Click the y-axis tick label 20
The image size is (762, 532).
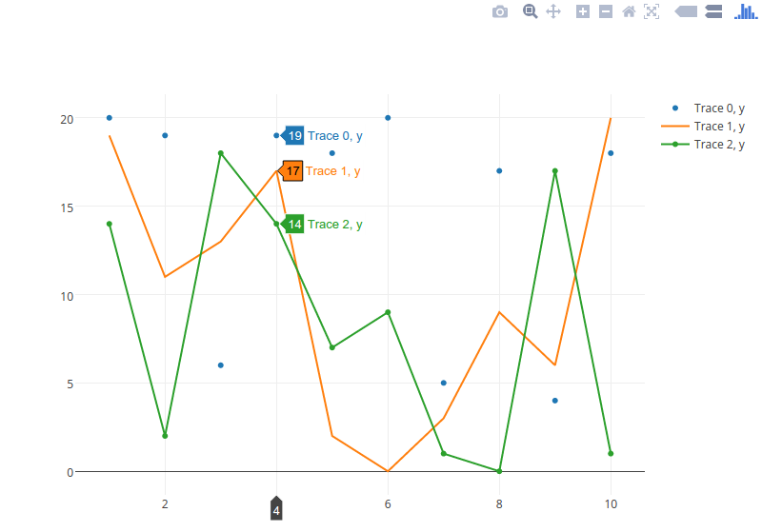tap(67, 119)
